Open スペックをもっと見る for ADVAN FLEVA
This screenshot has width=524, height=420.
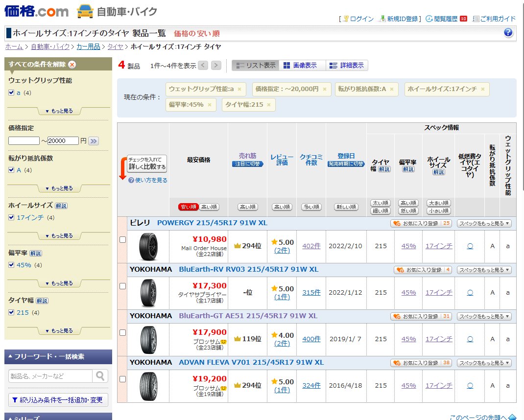point(484,363)
